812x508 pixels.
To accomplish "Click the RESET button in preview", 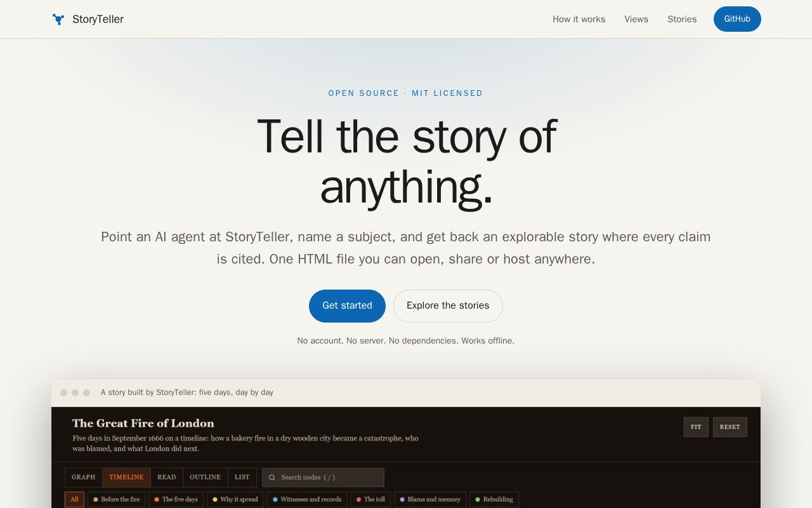I will coord(730,427).
